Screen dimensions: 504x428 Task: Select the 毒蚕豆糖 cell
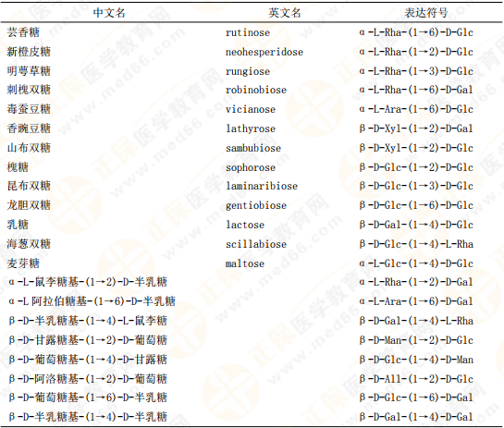tap(29, 108)
